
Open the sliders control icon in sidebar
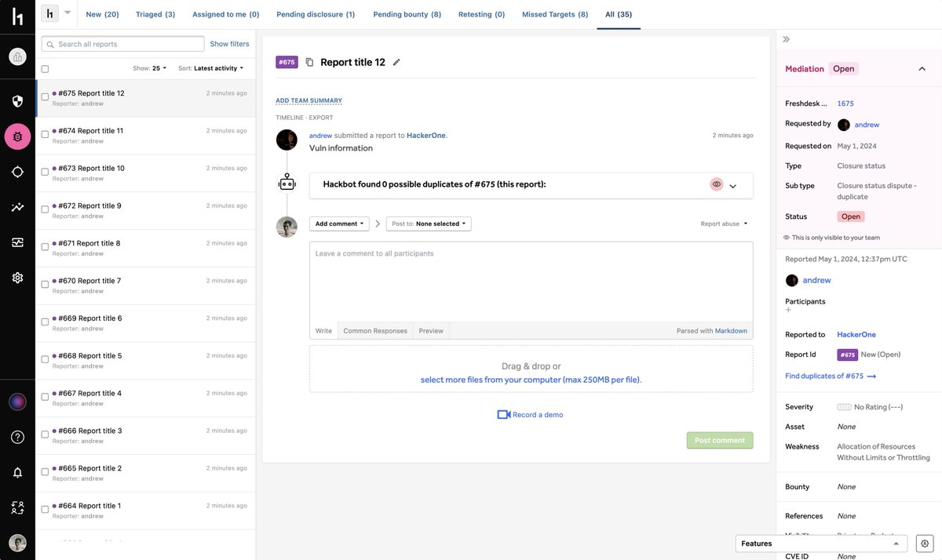(x=17, y=242)
